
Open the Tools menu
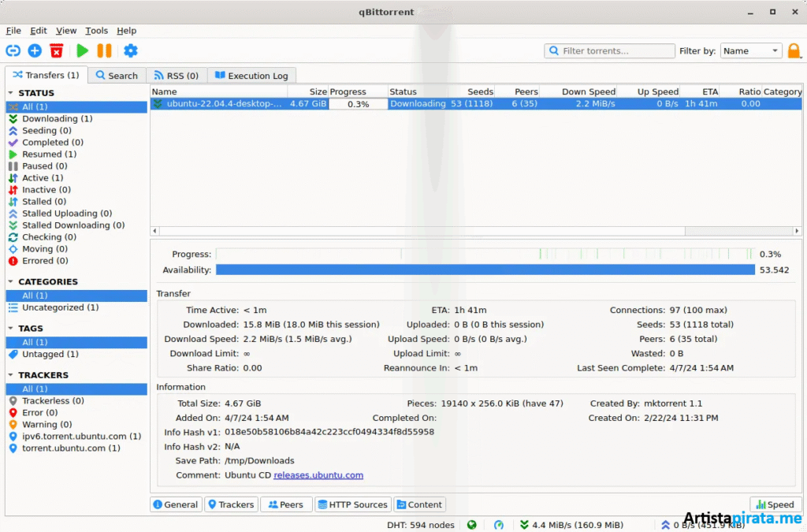tap(96, 30)
